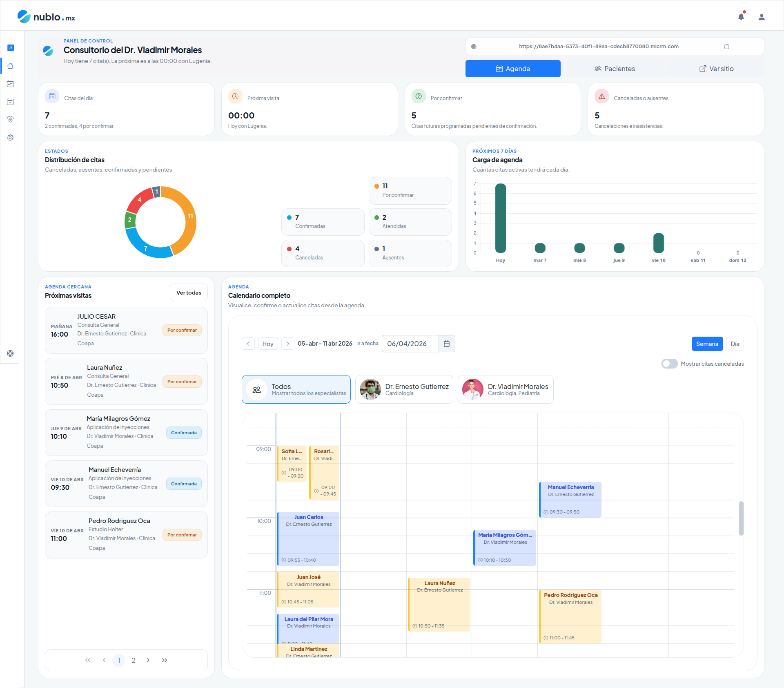Go to the next week chevron
Image resolution: width=784 pixels, height=688 pixels.
coord(288,344)
